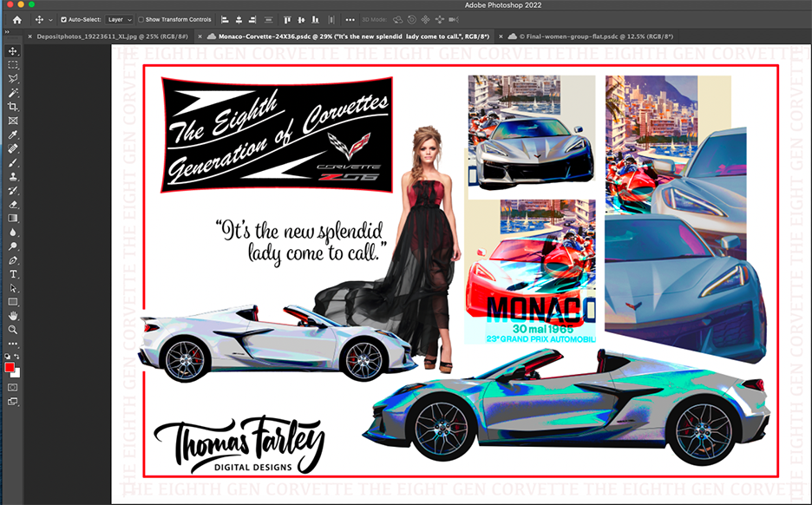Distribute horizontally button in options bar
812x505 pixels.
coord(331,20)
